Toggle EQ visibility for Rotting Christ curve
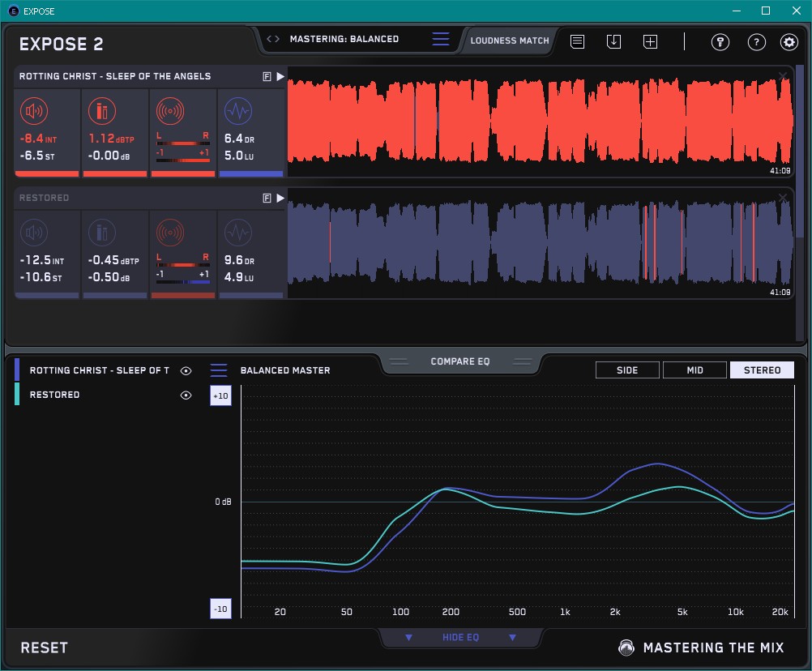Viewport: 812px width, 671px height. pos(186,370)
